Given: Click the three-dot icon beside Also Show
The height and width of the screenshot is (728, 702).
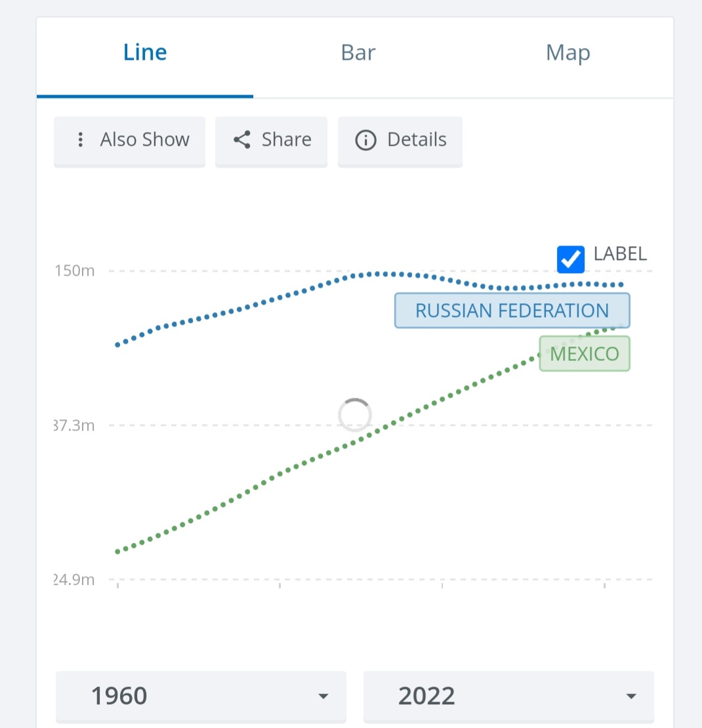Looking at the screenshot, I should [x=80, y=140].
